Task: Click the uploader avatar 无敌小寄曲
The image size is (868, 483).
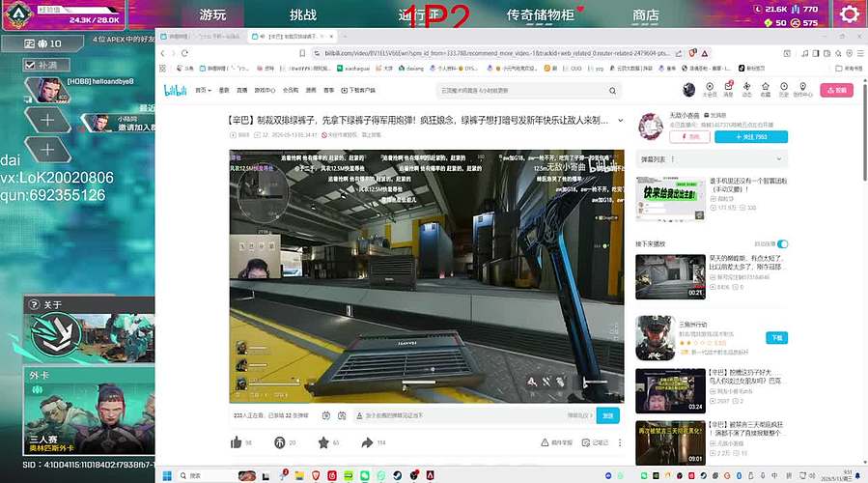Action: click(651, 126)
